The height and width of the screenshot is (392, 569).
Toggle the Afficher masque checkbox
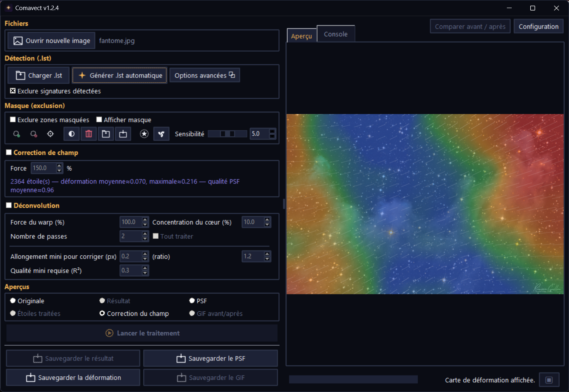tap(99, 120)
